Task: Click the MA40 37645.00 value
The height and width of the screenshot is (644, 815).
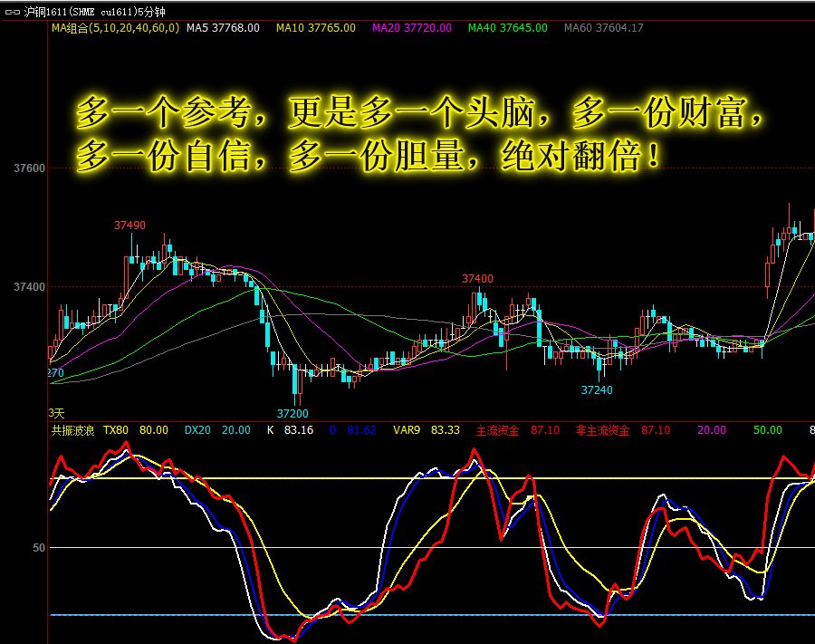Action: pos(508,28)
